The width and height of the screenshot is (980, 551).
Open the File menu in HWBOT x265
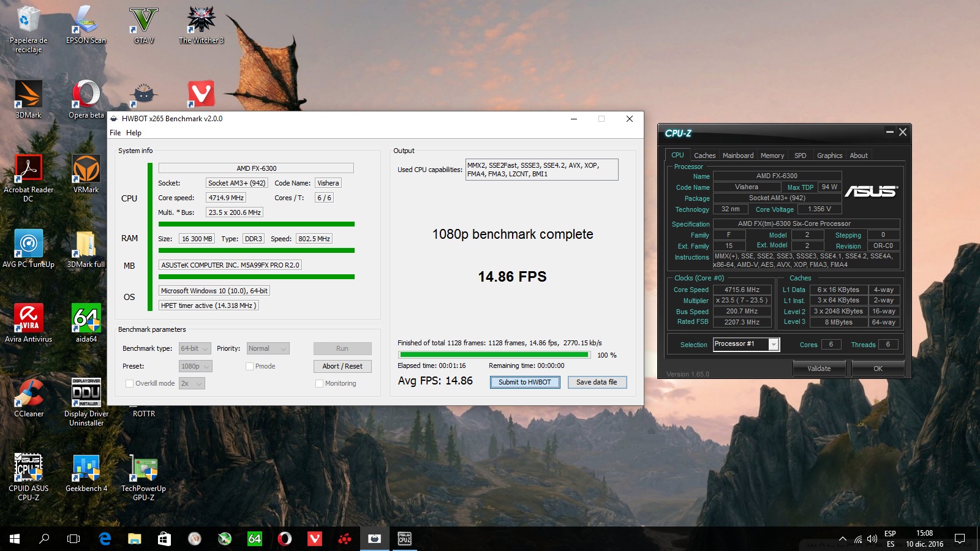coord(115,133)
